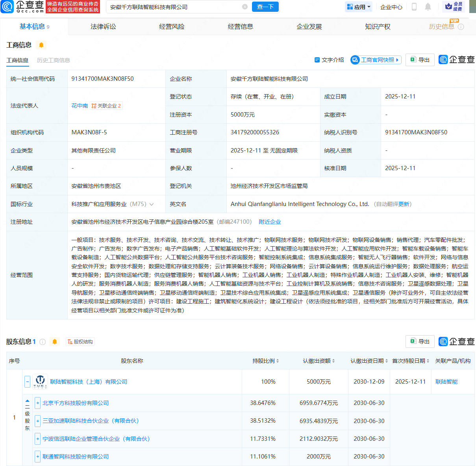
Task: Open the notification bell icon in top bar
Action: pos(428,7)
